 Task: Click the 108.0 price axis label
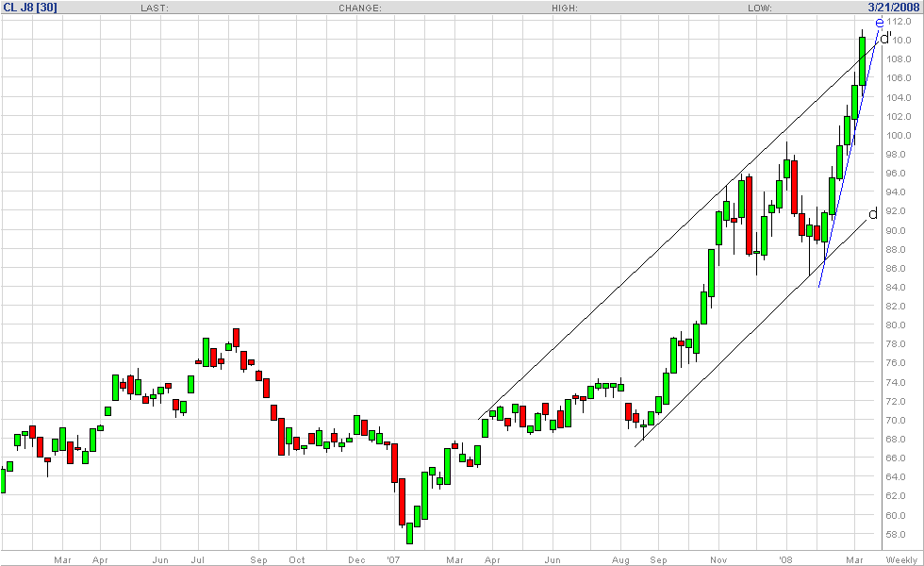click(x=899, y=59)
